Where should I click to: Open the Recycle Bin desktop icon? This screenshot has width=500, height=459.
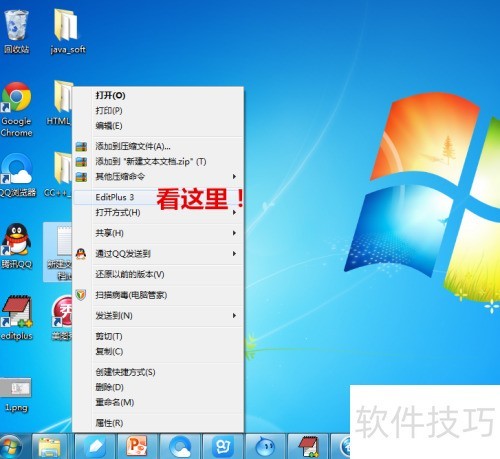point(16,32)
